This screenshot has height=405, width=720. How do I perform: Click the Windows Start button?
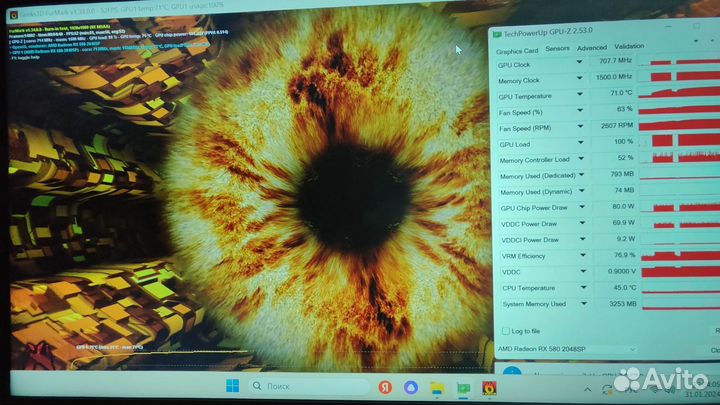click(x=232, y=386)
